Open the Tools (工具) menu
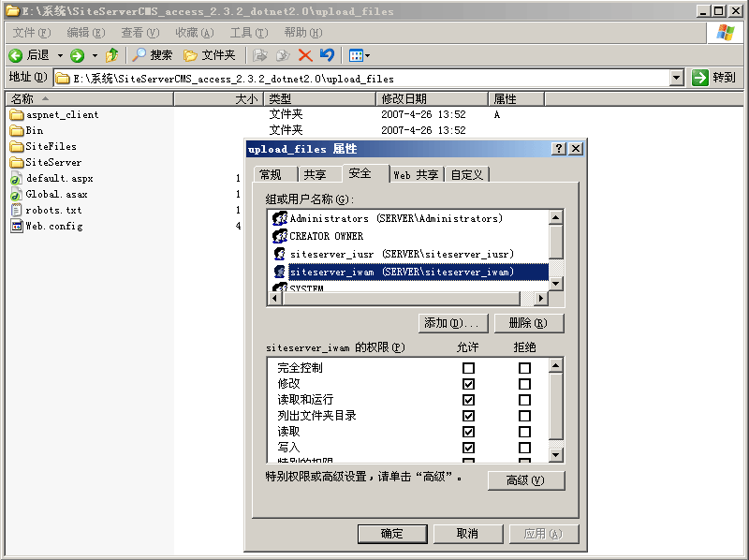Screen dimensions: 749x560 (249, 33)
